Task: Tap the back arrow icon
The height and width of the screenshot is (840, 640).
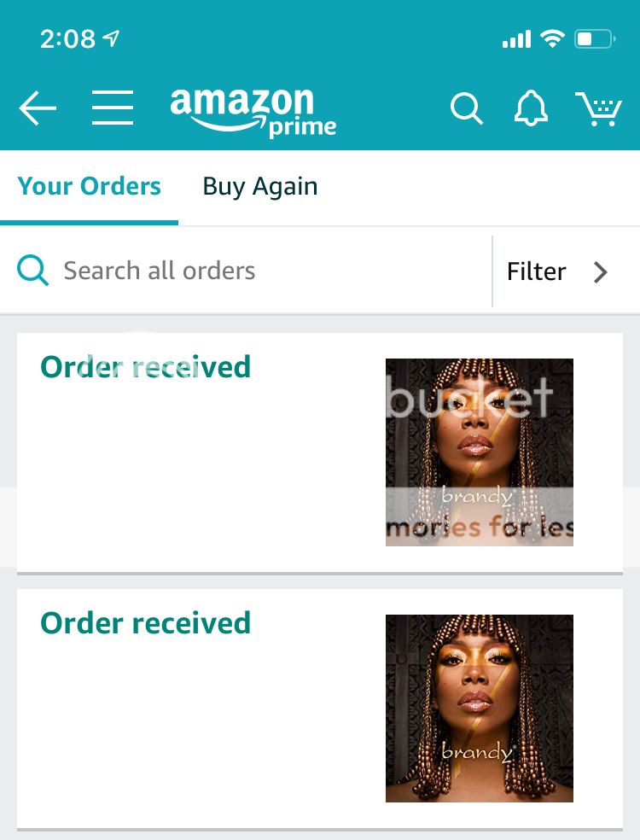Action: click(38, 108)
